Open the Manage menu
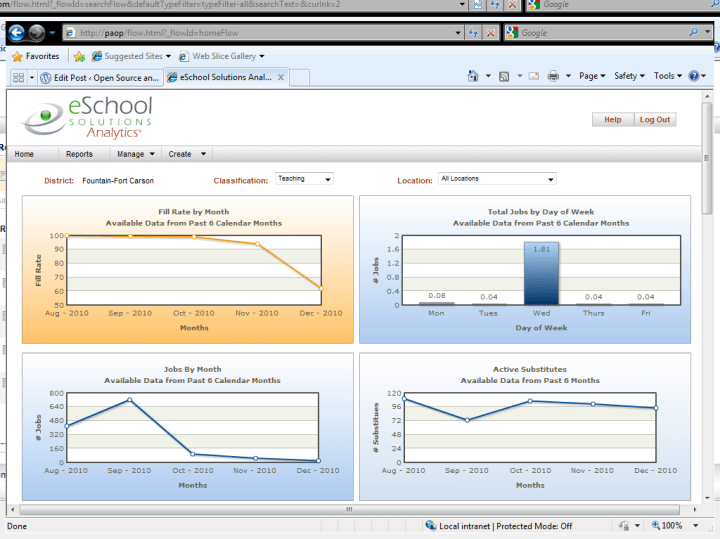The width and height of the screenshot is (720, 539). click(x=136, y=154)
